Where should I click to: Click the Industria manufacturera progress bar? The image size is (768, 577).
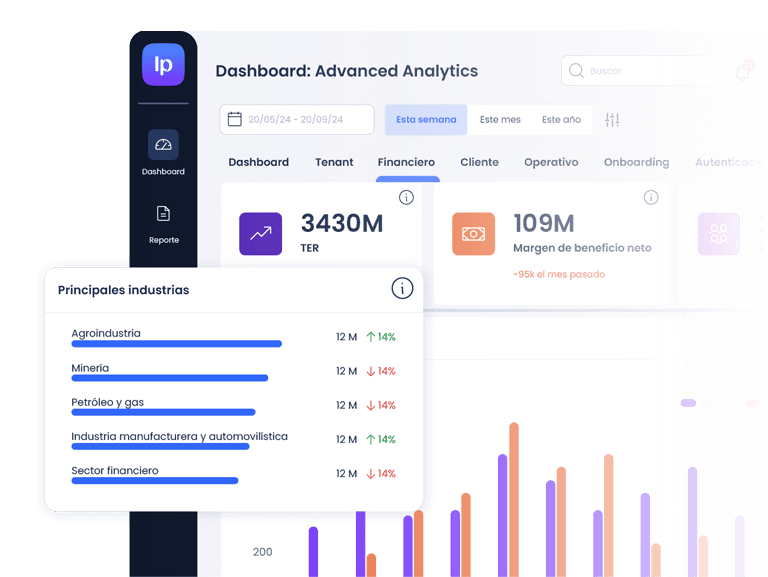[x=160, y=446]
